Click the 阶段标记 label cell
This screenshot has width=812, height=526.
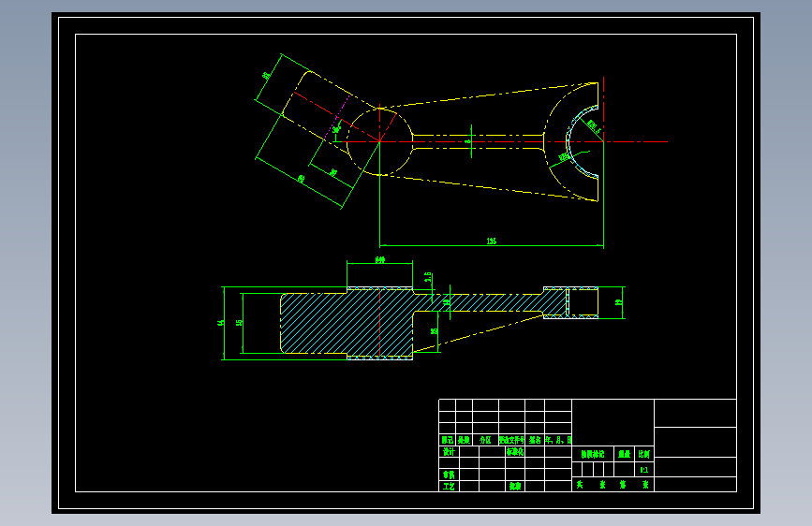593,454
